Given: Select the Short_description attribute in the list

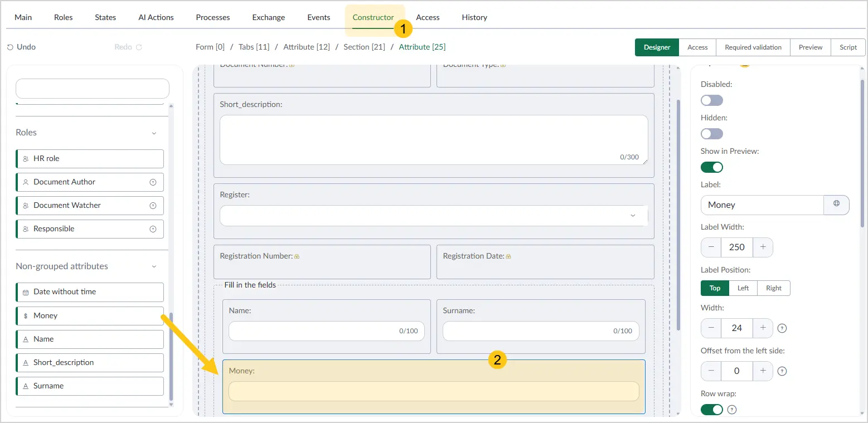Looking at the screenshot, I should point(90,362).
